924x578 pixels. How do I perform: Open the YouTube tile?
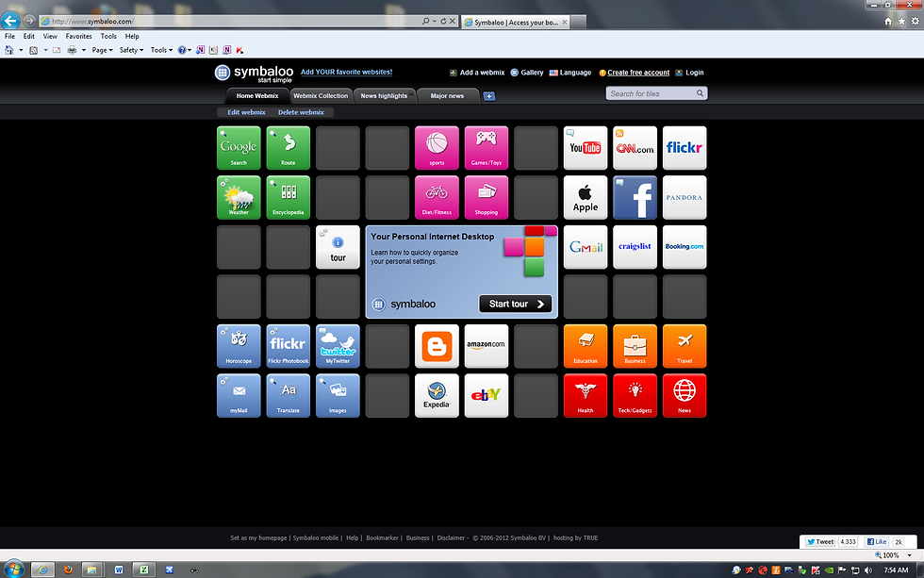pyautogui.click(x=585, y=147)
